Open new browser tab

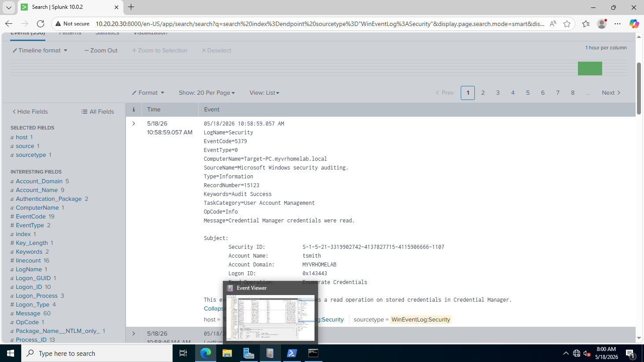(x=131, y=7)
